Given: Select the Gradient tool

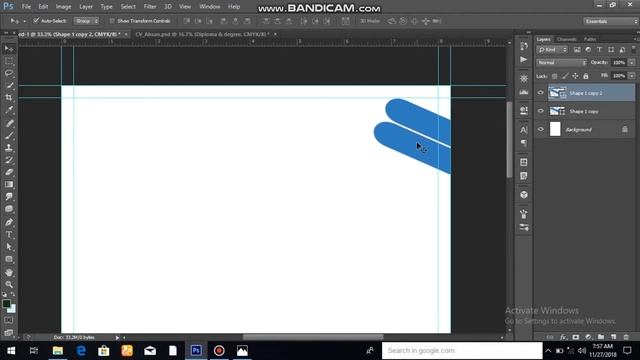Looking at the screenshot, I should point(9,184).
